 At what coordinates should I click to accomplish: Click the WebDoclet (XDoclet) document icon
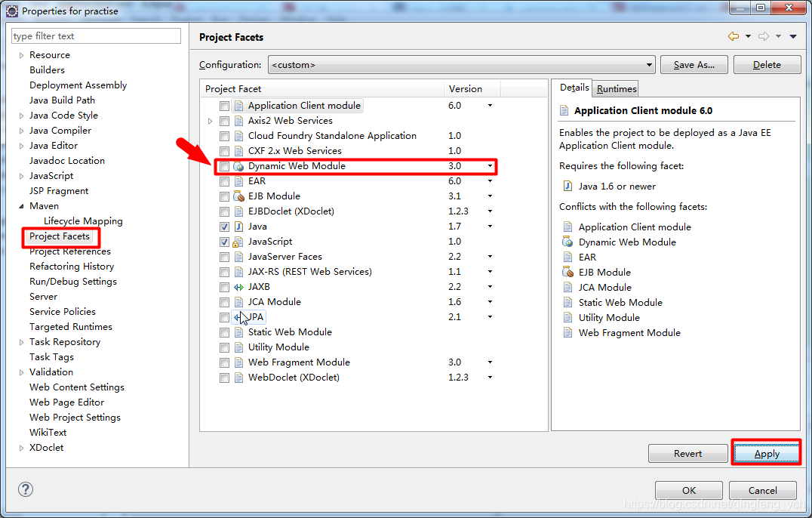click(238, 378)
